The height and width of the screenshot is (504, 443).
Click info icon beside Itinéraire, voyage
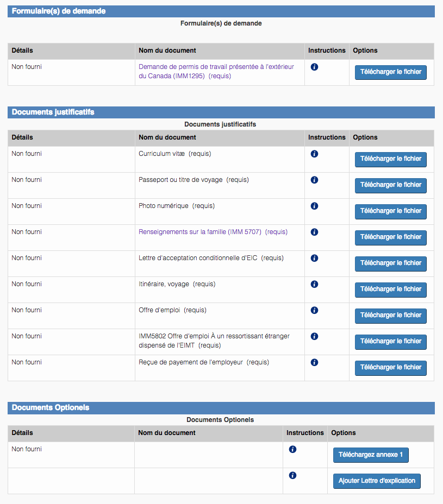click(x=314, y=285)
